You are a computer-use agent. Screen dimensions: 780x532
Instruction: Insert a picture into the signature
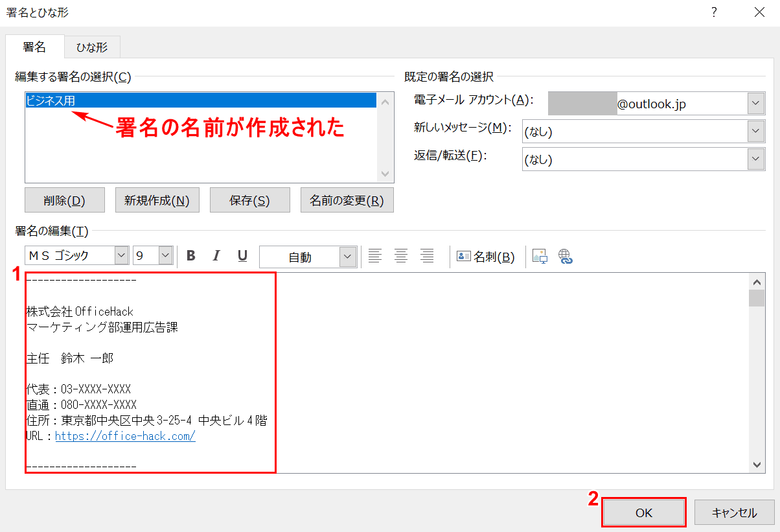[x=540, y=257]
